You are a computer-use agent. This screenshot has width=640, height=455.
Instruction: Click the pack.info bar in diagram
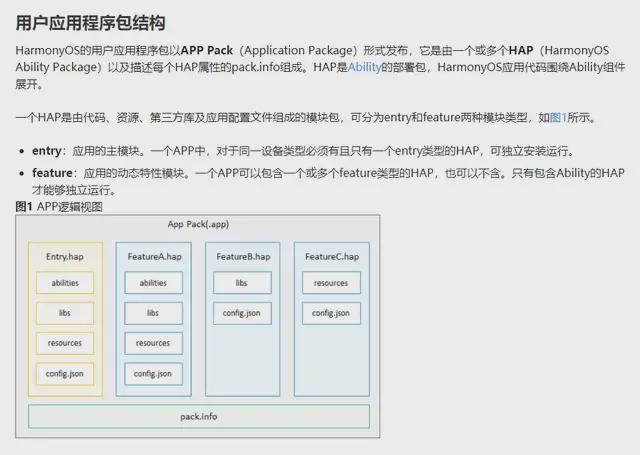pos(199,416)
